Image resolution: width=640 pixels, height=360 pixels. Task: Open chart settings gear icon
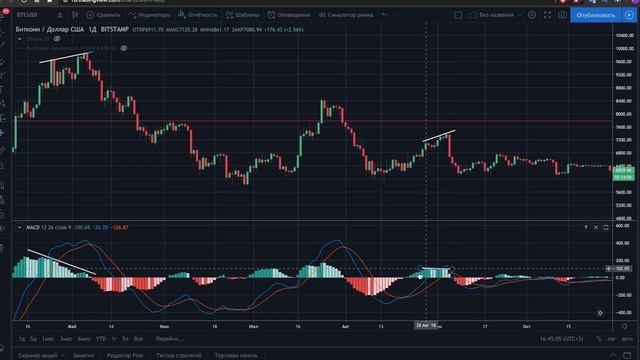pos(532,15)
